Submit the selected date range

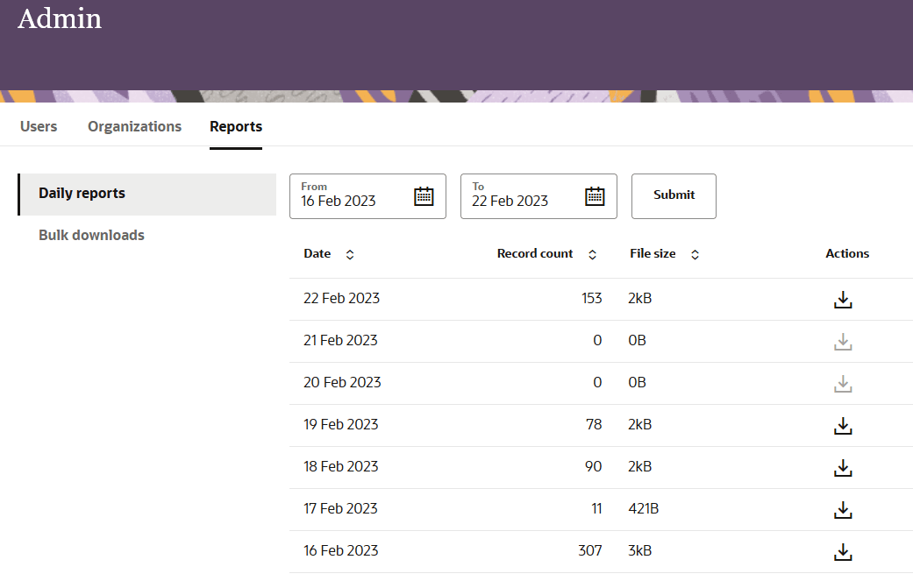coord(674,196)
